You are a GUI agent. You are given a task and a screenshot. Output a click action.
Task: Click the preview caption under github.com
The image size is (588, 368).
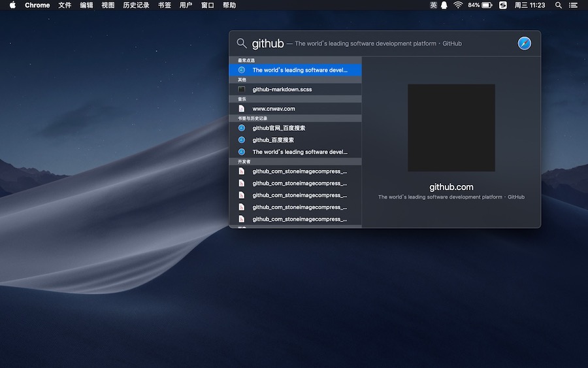[x=451, y=197]
